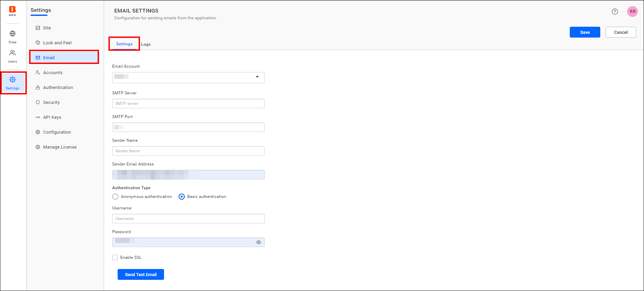Open the RR user avatar menu
Screen dimensions: 644x291
click(632, 12)
